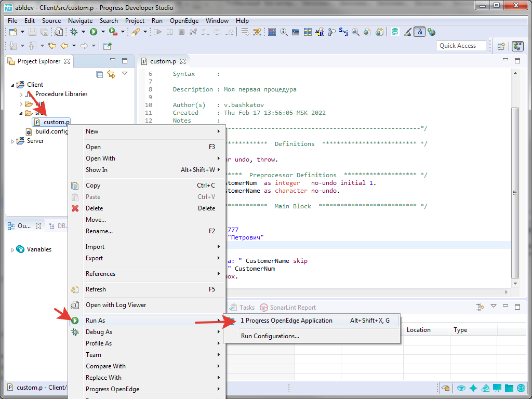Open the Source menu in the menu bar
This screenshot has height=399, width=532.
[x=51, y=21]
